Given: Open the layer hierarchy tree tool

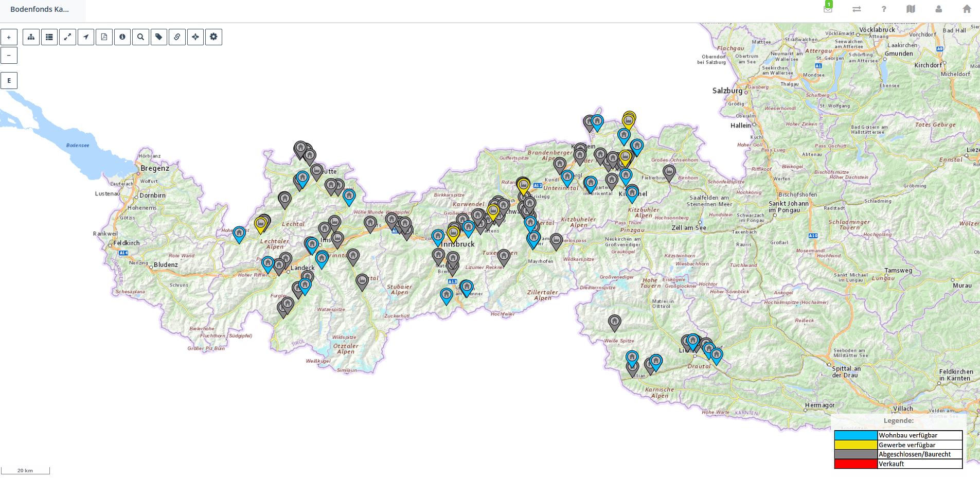Looking at the screenshot, I should click(x=31, y=37).
